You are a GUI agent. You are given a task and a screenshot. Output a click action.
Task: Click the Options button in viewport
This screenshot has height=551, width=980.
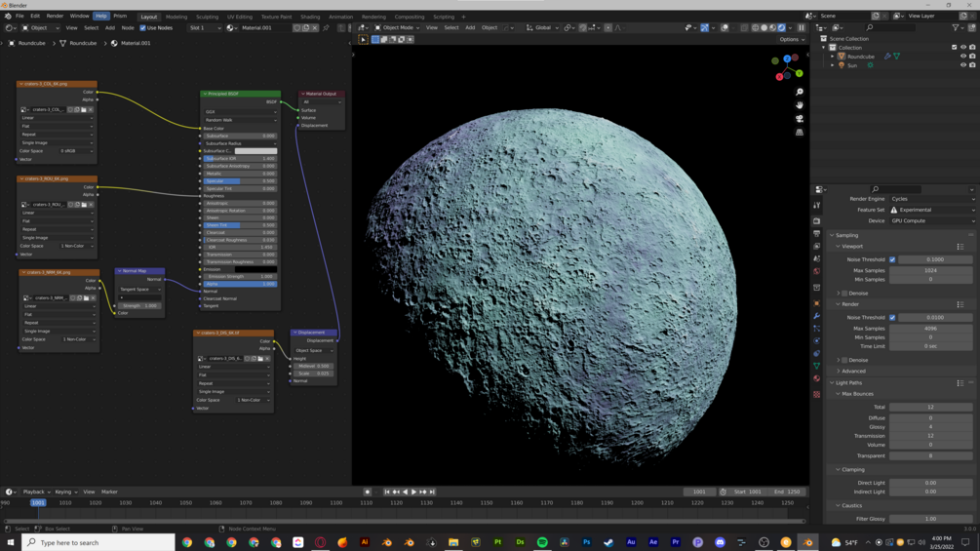coord(790,39)
